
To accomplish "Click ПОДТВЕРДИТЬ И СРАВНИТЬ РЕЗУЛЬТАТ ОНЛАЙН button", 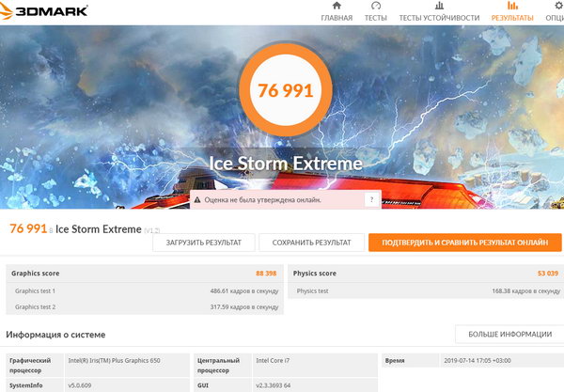I will [465, 243].
